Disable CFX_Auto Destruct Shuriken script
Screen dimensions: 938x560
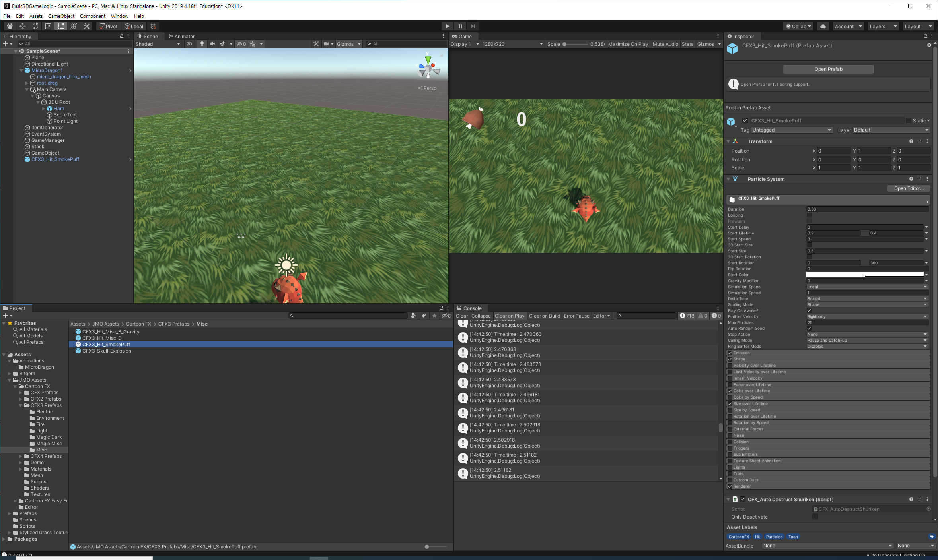pyautogui.click(x=742, y=499)
